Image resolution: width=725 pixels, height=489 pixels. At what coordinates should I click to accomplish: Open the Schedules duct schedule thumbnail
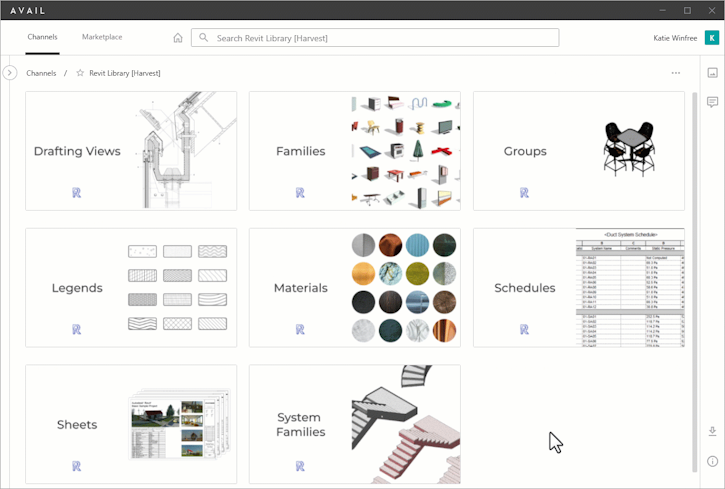click(630, 287)
